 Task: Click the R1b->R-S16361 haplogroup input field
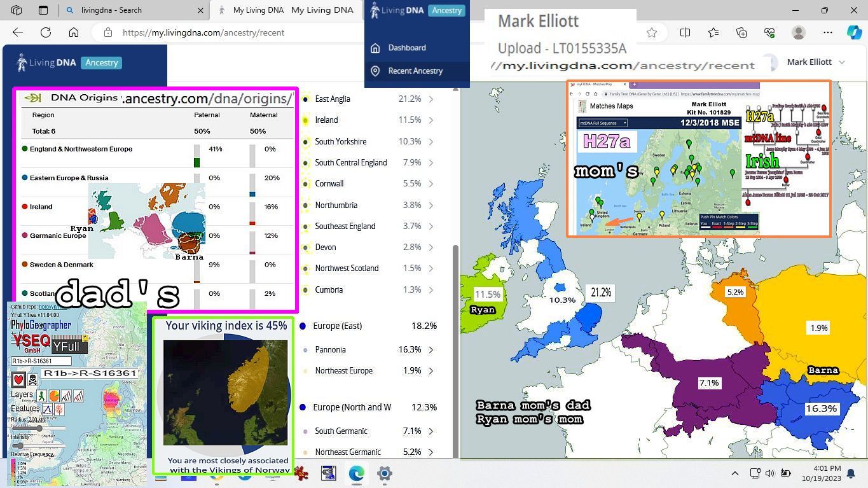(41, 361)
